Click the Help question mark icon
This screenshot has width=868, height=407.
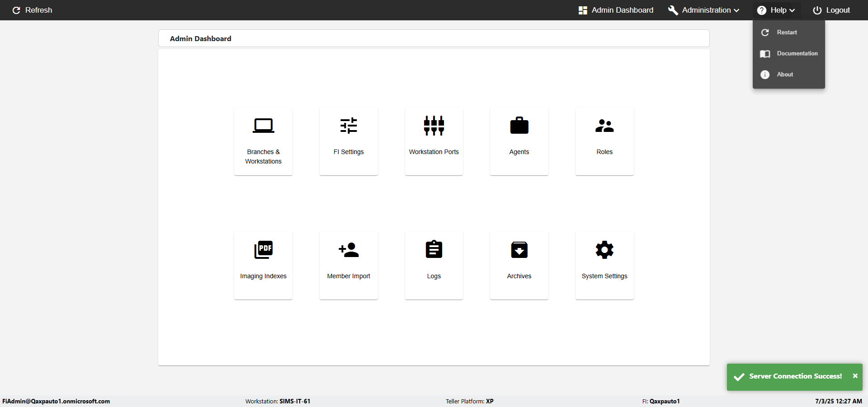tap(762, 10)
